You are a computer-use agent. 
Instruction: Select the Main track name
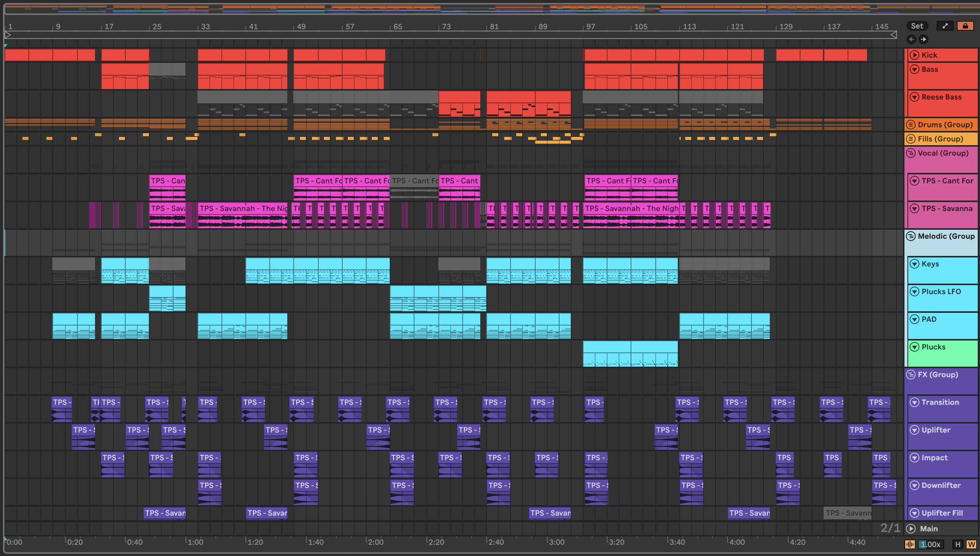coord(929,529)
